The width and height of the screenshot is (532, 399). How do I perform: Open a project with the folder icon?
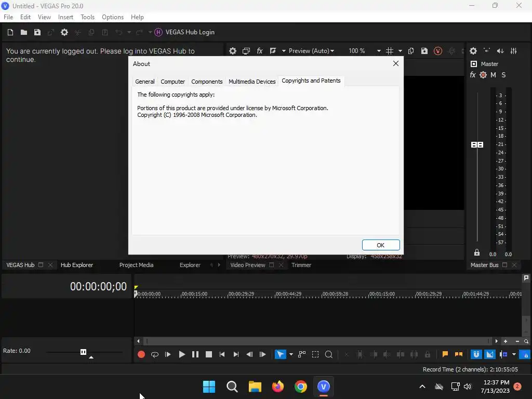[24, 32]
